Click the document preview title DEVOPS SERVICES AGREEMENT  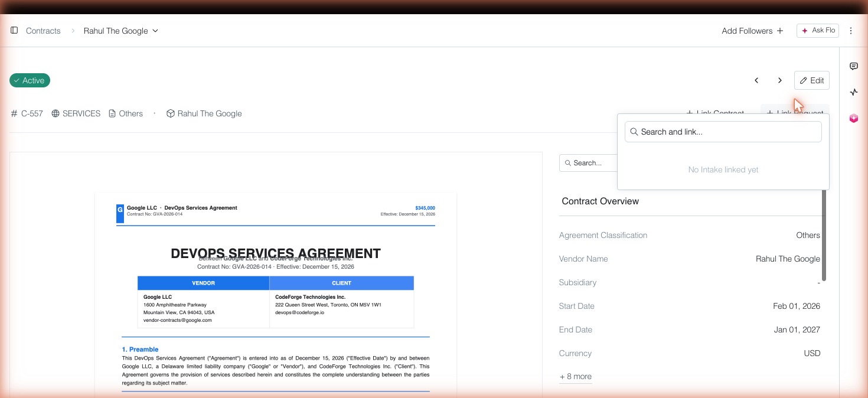click(x=276, y=253)
